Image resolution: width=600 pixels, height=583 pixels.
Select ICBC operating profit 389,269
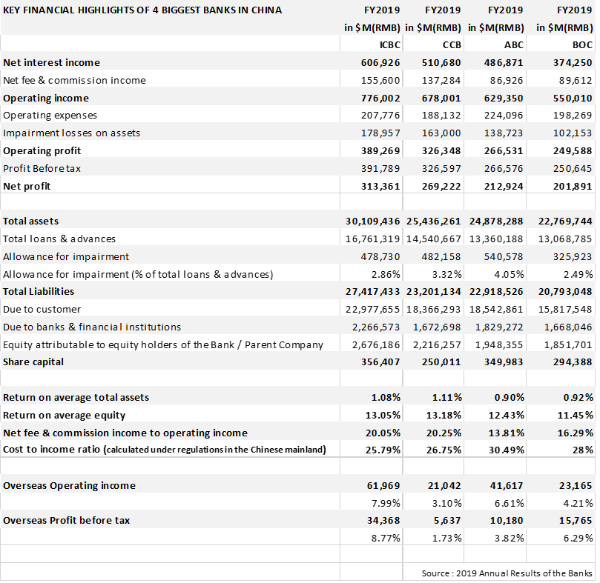tap(380, 151)
